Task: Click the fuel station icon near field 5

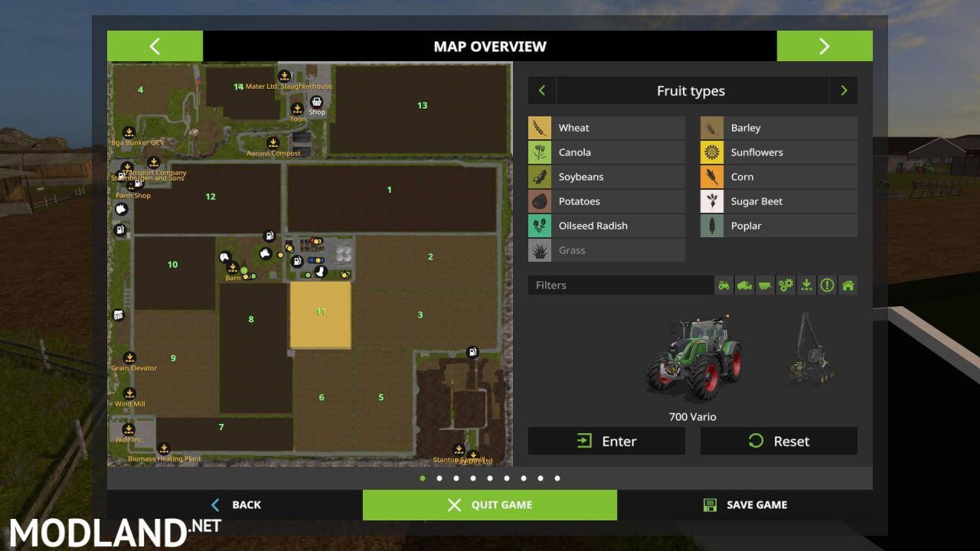Action: tap(472, 352)
